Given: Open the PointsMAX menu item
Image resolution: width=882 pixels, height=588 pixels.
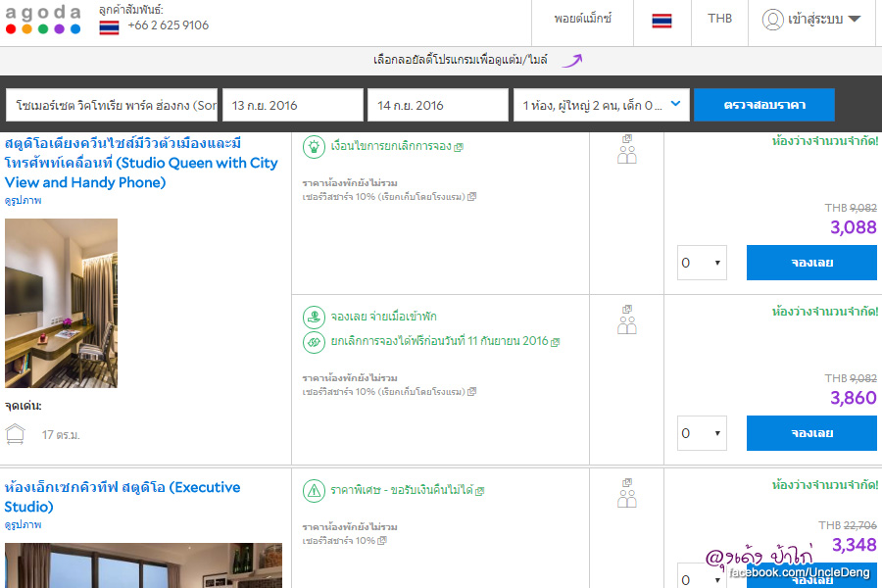Looking at the screenshot, I should (x=582, y=20).
